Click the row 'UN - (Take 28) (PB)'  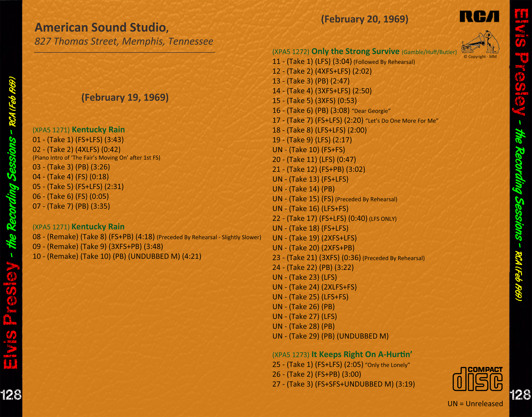(304, 326)
